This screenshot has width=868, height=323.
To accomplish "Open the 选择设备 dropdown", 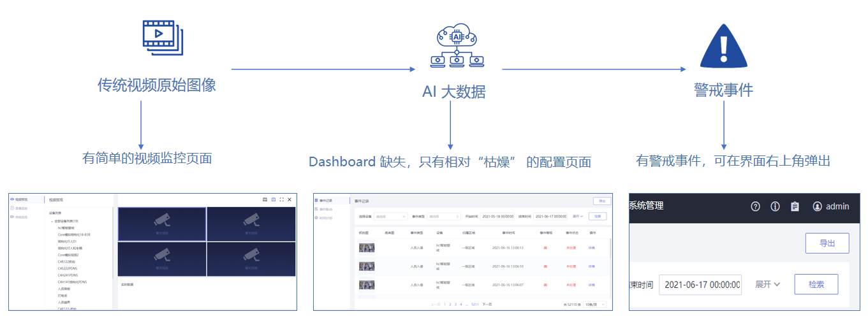I will tap(390, 217).
